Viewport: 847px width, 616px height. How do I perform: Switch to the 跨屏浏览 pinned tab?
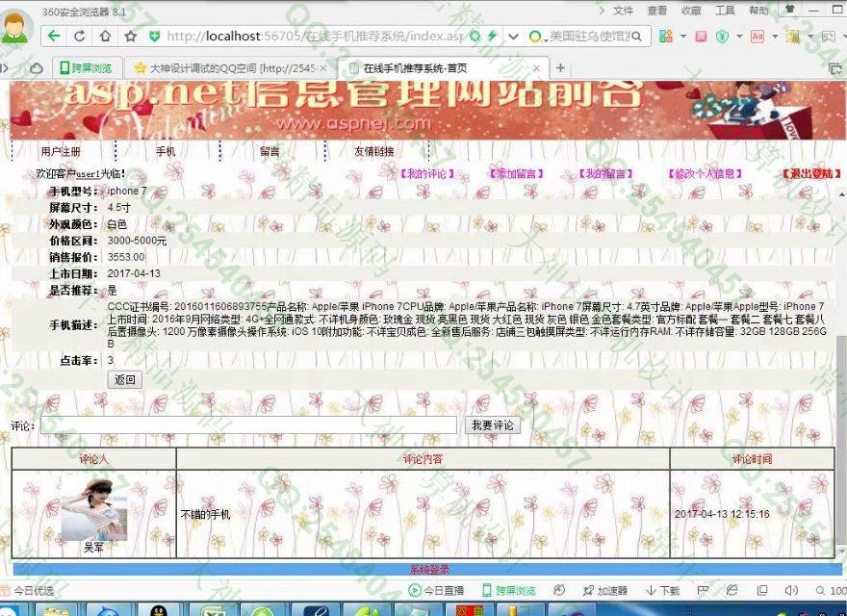[87, 68]
